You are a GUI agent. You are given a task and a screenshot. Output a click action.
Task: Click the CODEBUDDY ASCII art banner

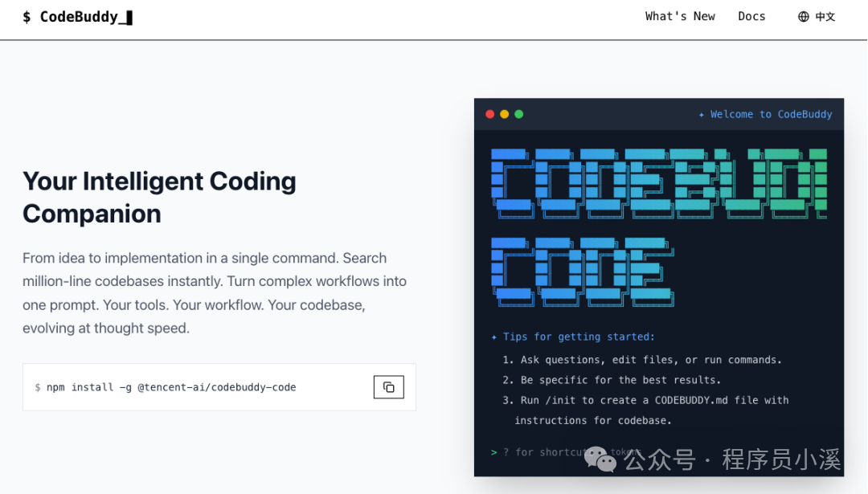click(659, 183)
